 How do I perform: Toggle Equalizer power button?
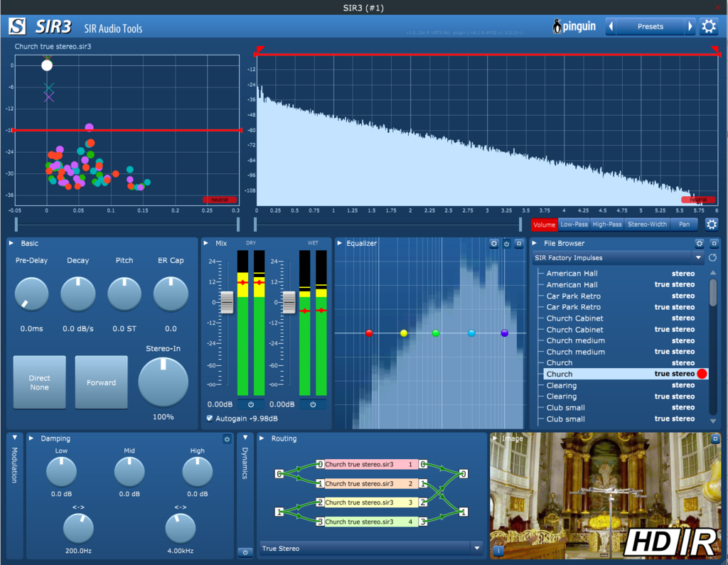click(x=506, y=243)
